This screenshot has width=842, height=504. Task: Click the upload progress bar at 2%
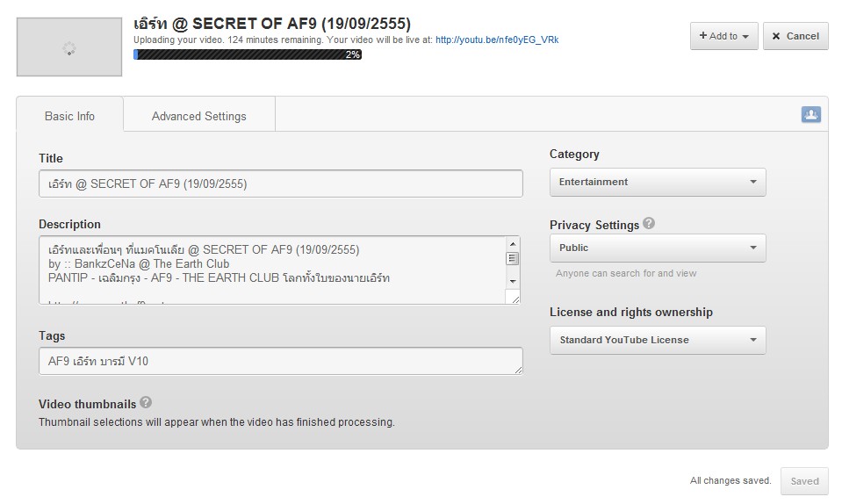(248, 54)
